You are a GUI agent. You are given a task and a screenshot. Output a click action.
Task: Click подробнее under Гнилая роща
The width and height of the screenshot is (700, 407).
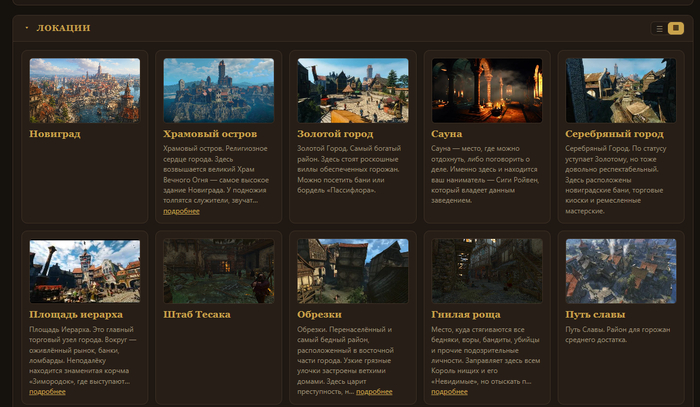[x=449, y=392]
